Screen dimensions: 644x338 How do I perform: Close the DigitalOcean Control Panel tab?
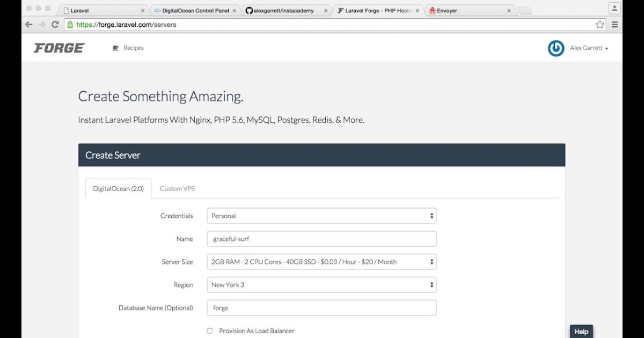coord(235,10)
